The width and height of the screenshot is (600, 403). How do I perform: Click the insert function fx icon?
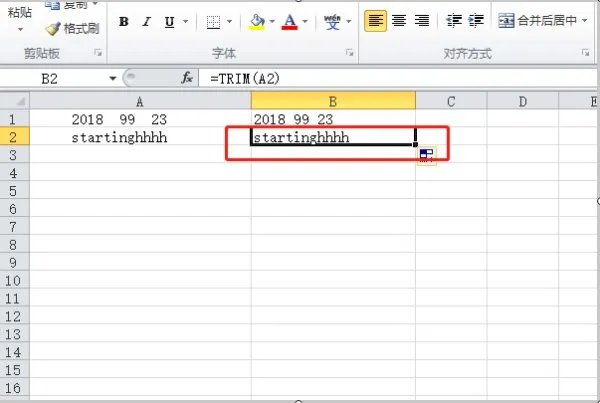[187, 78]
